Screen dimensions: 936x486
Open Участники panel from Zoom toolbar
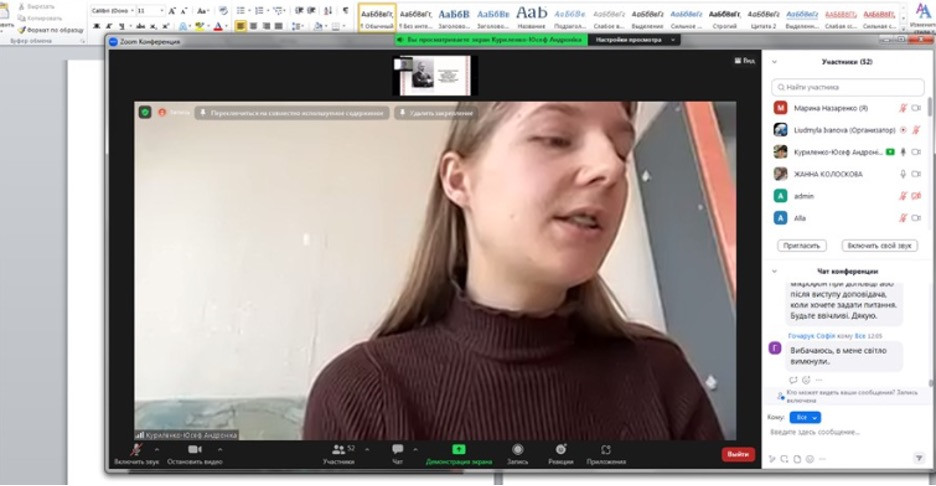coord(338,454)
